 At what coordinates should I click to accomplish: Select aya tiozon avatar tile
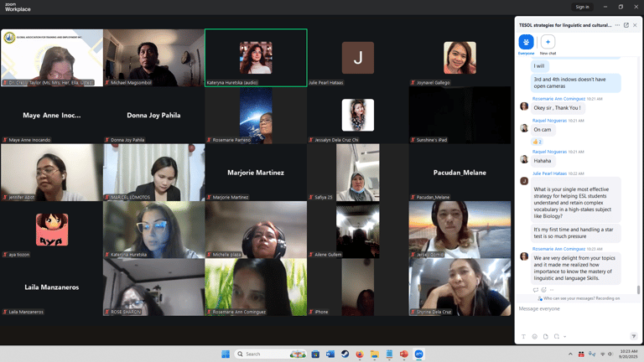[x=52, y=230]
